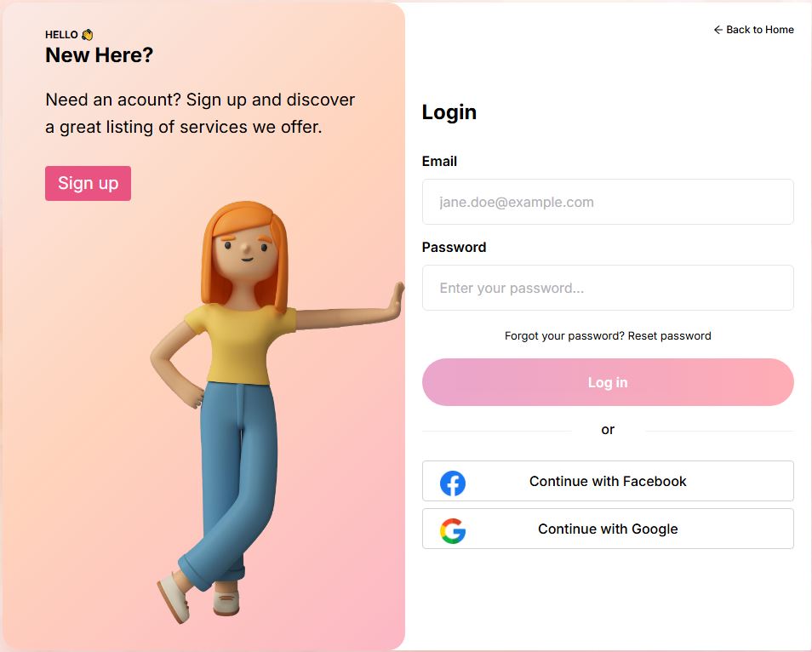
Task: Click the left arrow icon beside Back to Home
Action: click(718, 30)
